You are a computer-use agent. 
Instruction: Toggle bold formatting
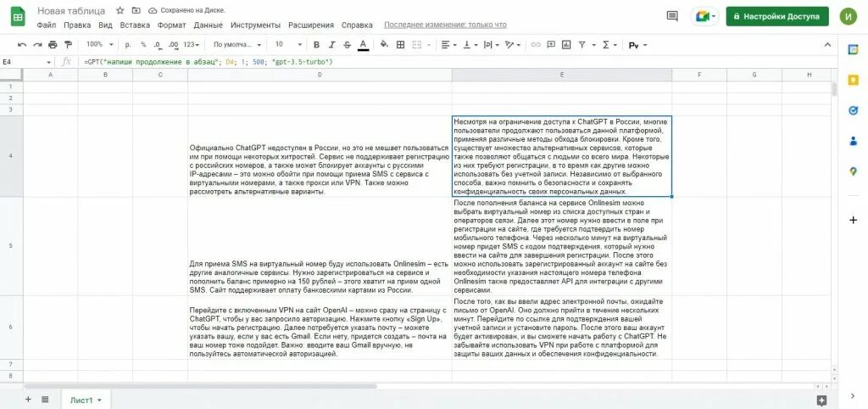pyautogui.click(x=317, y=44)
